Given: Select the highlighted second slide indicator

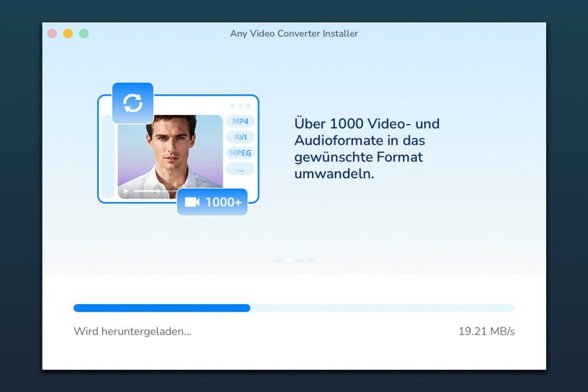Looking at the screenshot, I should [289, 260].
